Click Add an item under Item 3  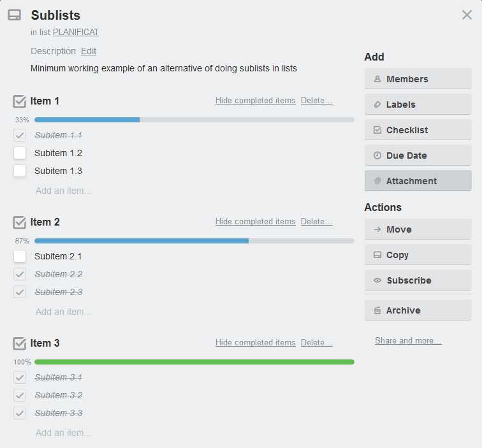pos(64,433)
